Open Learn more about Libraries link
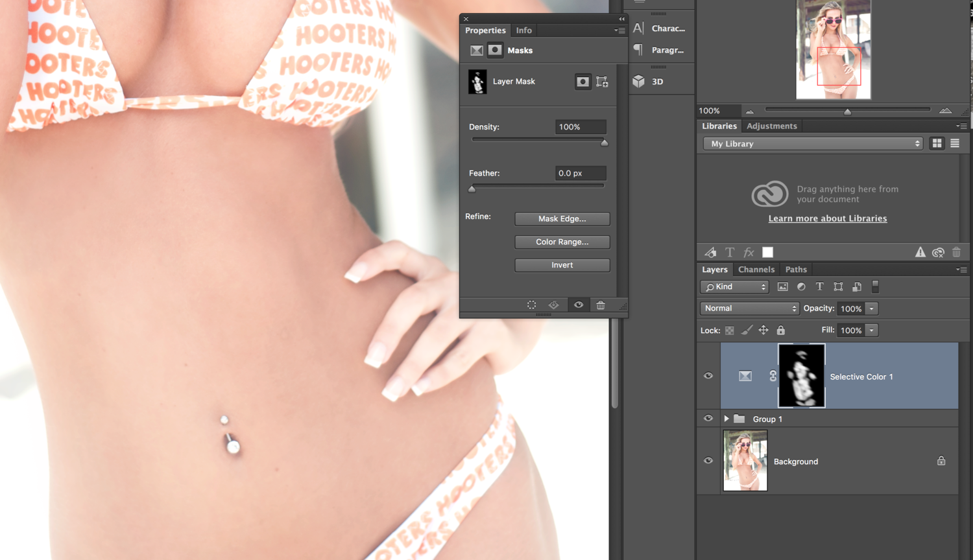This screenshot has width=973, height=560. 828,218
